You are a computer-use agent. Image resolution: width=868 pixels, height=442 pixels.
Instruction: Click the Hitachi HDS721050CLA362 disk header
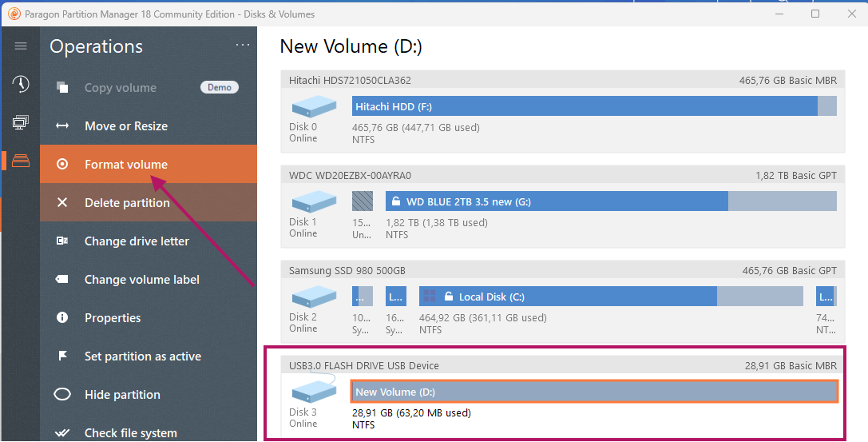[x=563, y=80]
